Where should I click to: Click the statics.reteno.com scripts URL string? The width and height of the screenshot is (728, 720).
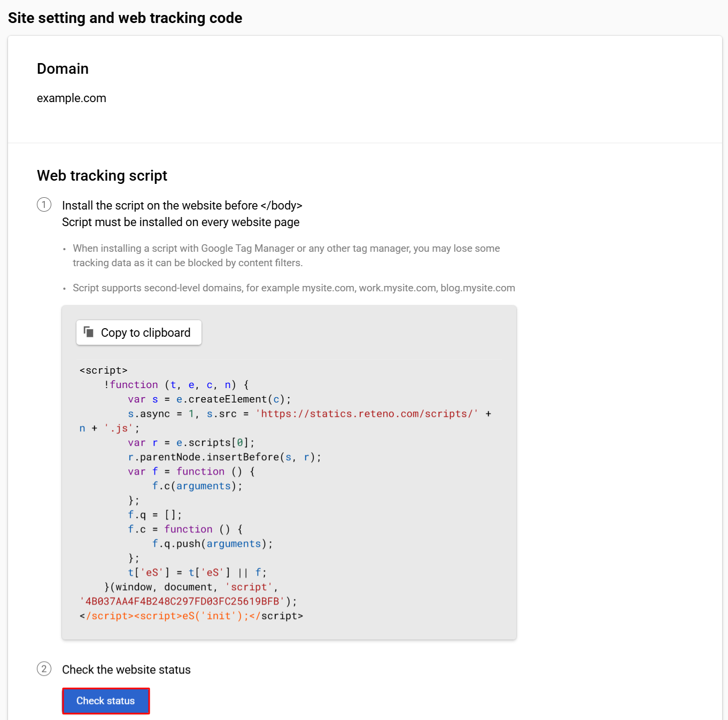click(x=367, y=414)
